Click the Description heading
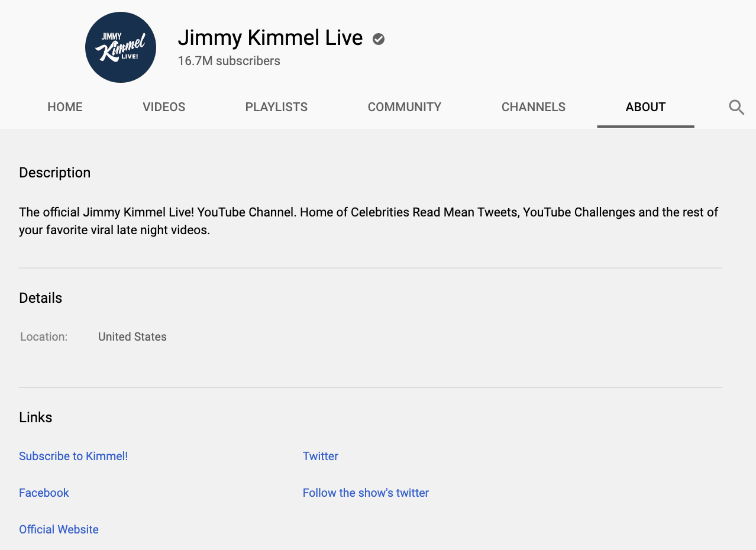The width and height of the screenshot is (756, 550). tap(55, 173)
